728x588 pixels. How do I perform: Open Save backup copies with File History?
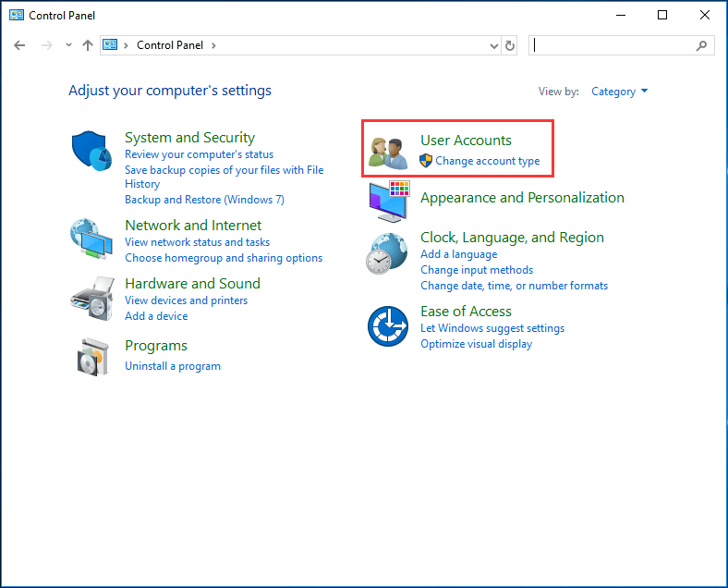224,177
